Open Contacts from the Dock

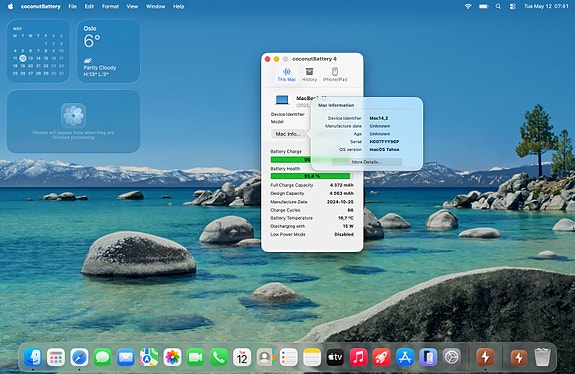265,357
